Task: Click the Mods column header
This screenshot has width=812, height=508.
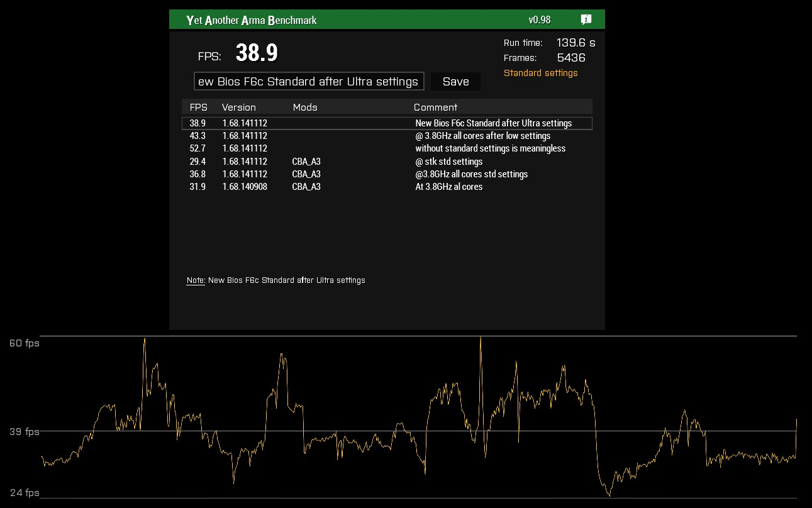Action: click(305, 108)
